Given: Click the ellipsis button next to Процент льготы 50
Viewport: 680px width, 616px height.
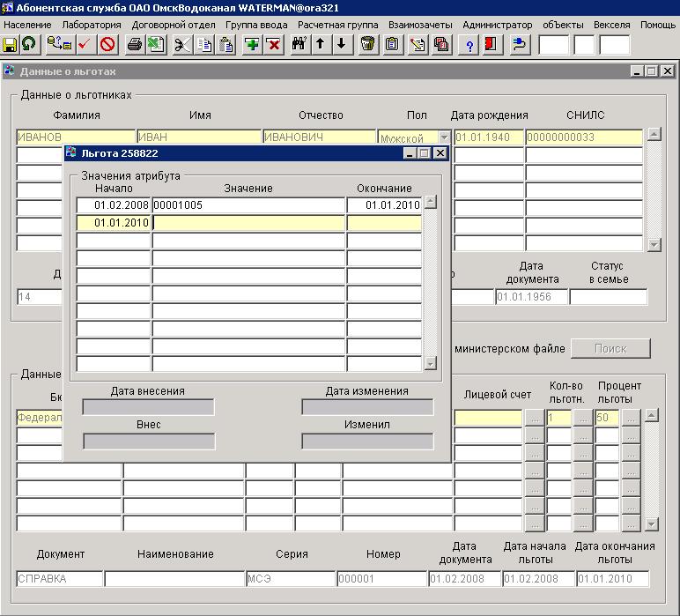Looking at the screenshot, I should click(x=630, y=417).
